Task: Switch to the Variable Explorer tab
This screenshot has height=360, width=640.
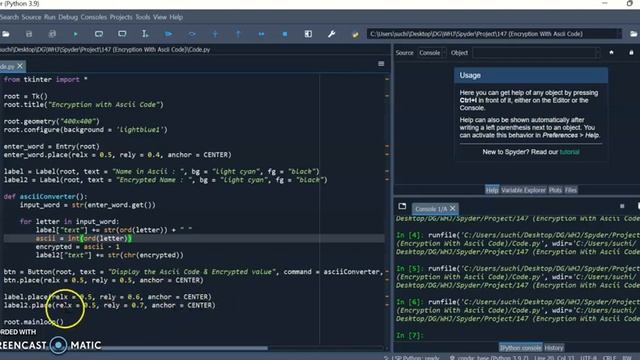Action: click(523, 190)
